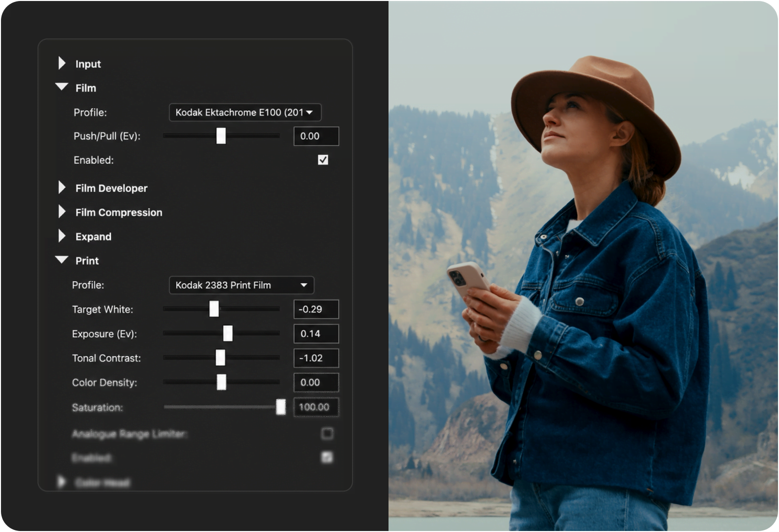Click the Tonal Contrast: label

pos(106,358)
